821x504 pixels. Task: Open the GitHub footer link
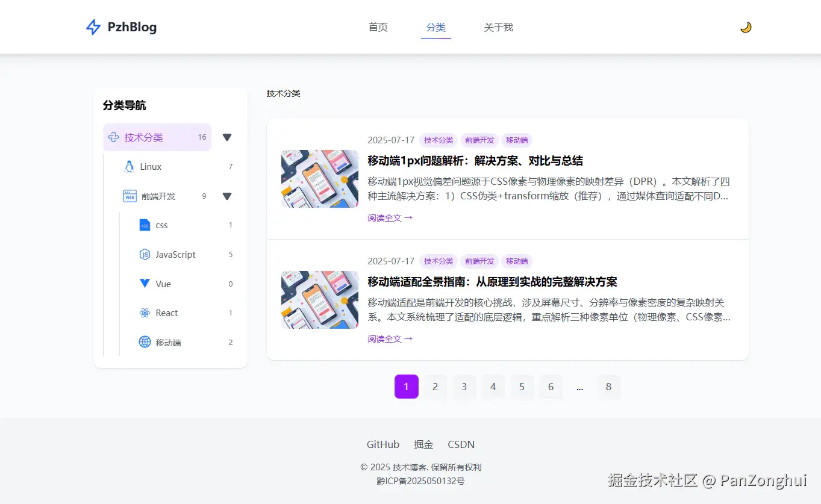click(x=382, y=444)
